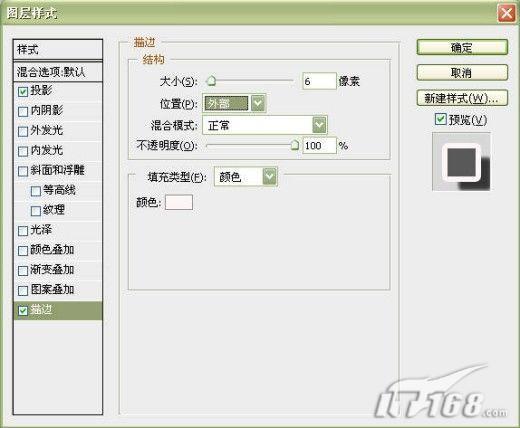
Task: Open the 投影 settings row
Action: 58,91
